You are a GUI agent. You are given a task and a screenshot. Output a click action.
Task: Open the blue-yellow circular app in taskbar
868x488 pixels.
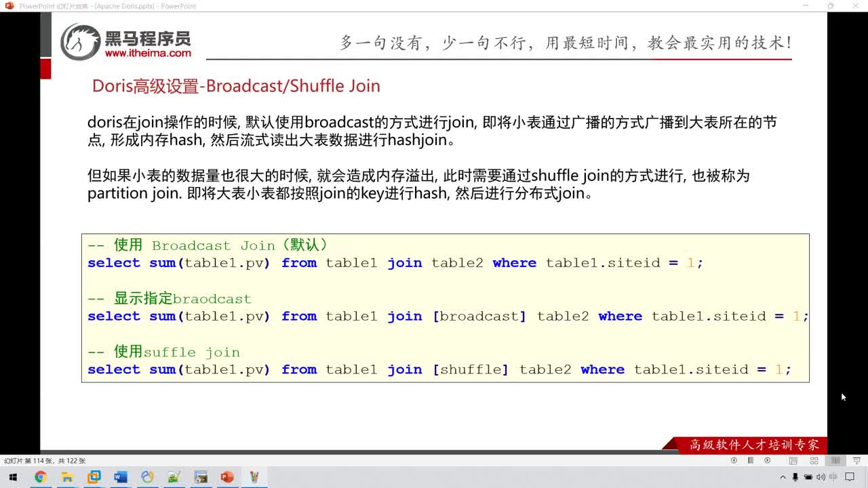147,477
